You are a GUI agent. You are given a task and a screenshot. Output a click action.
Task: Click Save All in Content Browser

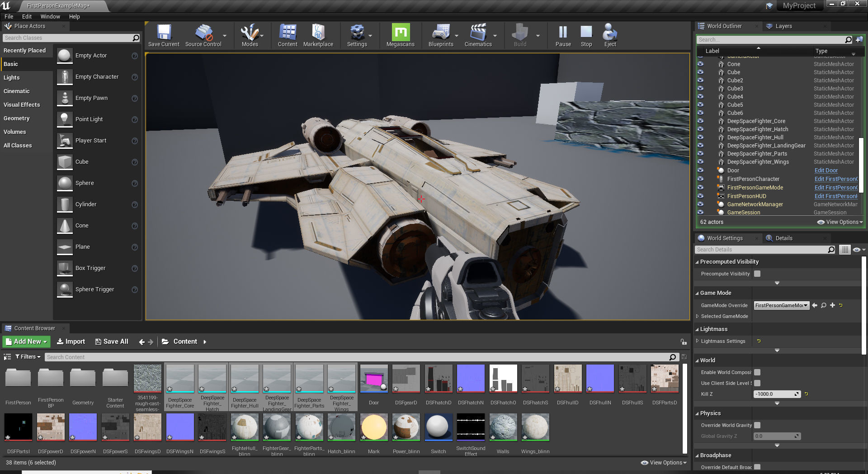(x=112, y=341)
